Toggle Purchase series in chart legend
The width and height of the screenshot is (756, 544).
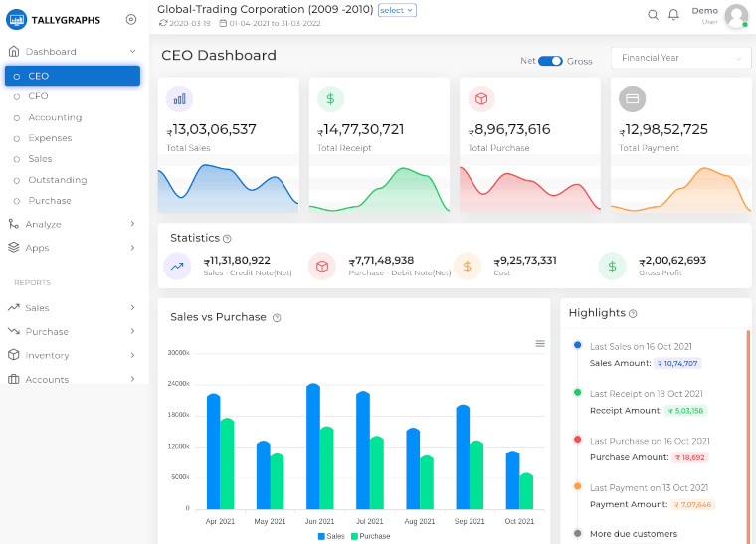(369, 536)
